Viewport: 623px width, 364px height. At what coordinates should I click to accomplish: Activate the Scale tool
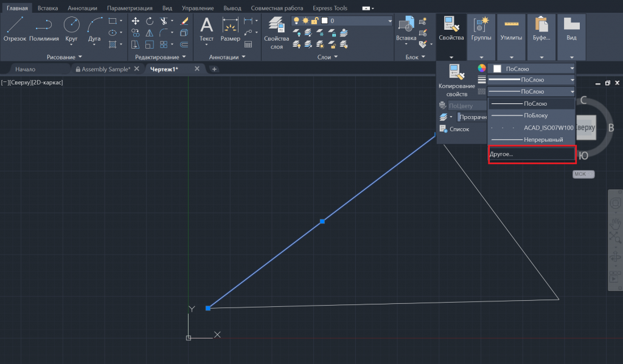150,44
